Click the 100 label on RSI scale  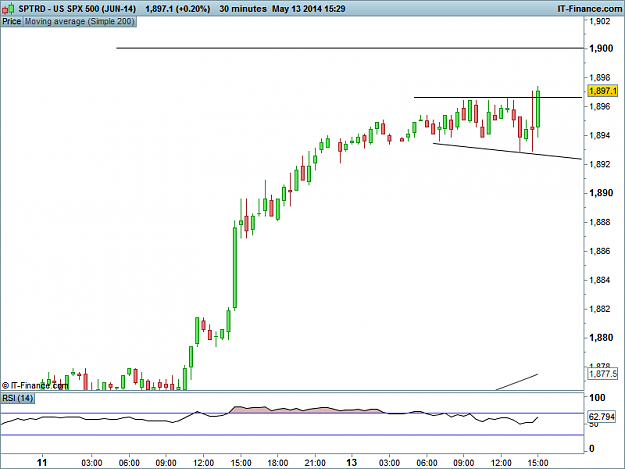click(x=597, y=398)
